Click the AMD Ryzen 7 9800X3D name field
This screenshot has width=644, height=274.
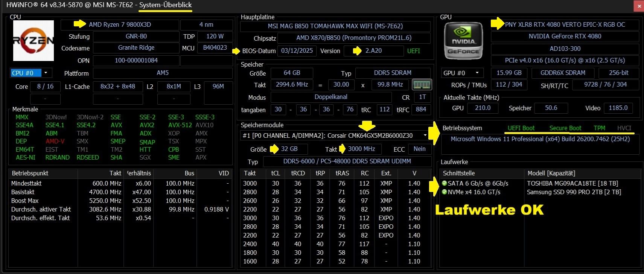pos(120,24)
